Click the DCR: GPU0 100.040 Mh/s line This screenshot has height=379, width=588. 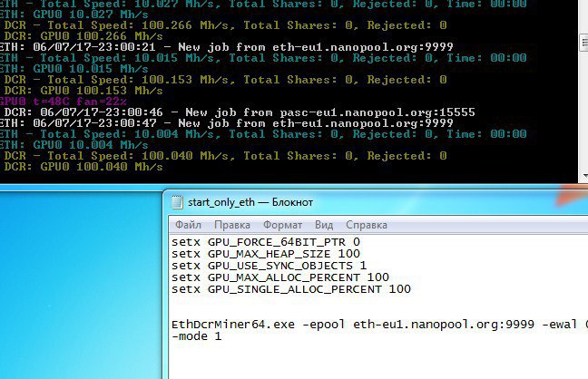(x=83, y=167)
